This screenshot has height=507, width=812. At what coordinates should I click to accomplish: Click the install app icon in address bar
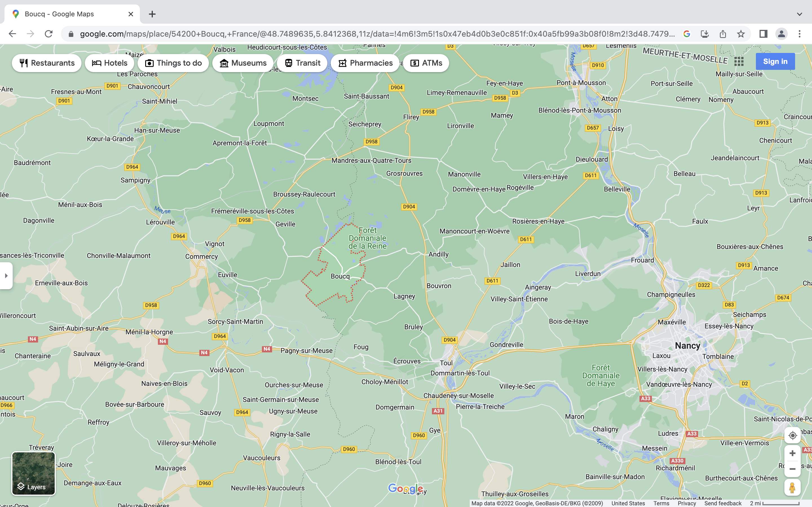click(705, 34)
